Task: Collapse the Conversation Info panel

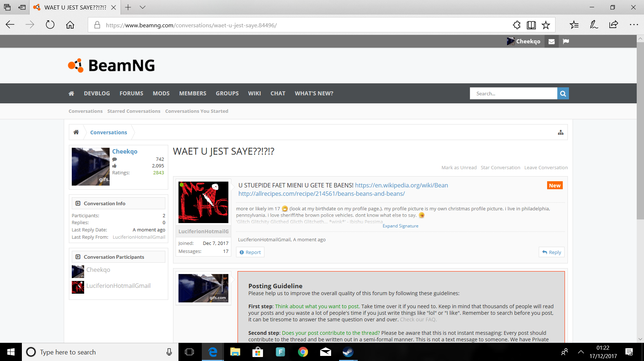Action: (x=78, y=203)
